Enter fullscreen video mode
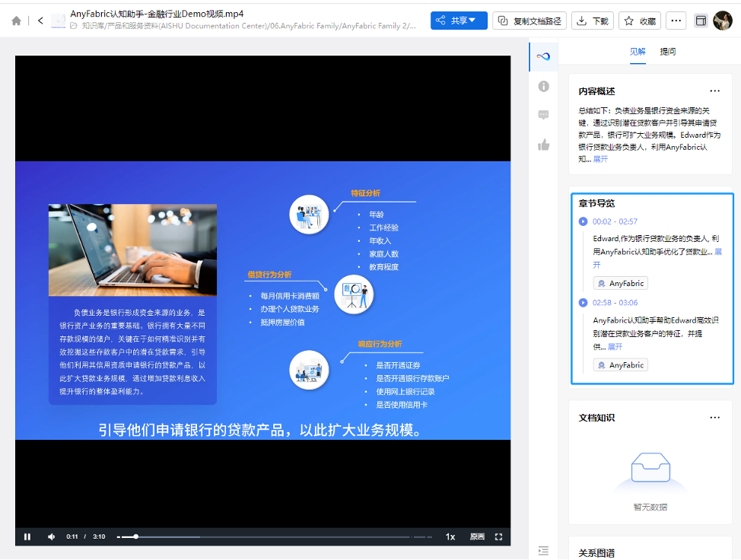Screen dimensions: 741x560 (499, 536)
